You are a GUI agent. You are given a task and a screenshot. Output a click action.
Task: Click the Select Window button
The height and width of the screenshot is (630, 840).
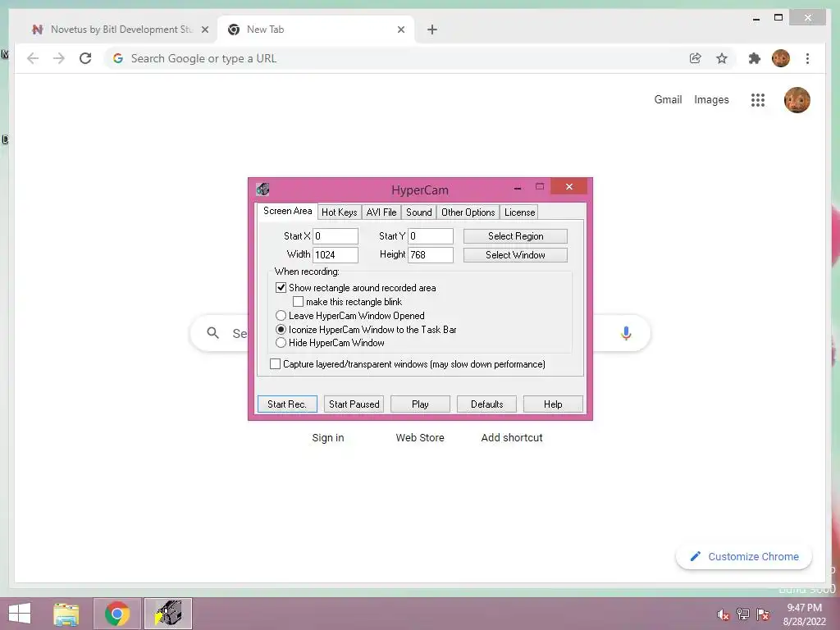click(x=515, y=255)
